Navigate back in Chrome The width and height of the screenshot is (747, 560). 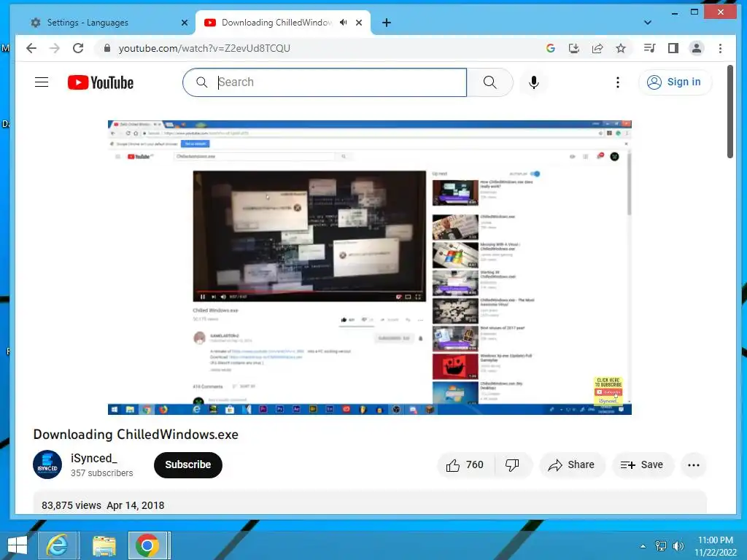pyautogui.click(x=31, y=48)
